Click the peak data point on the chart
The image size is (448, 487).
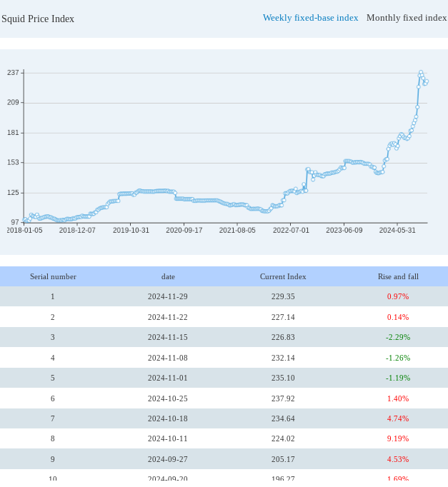421,72
